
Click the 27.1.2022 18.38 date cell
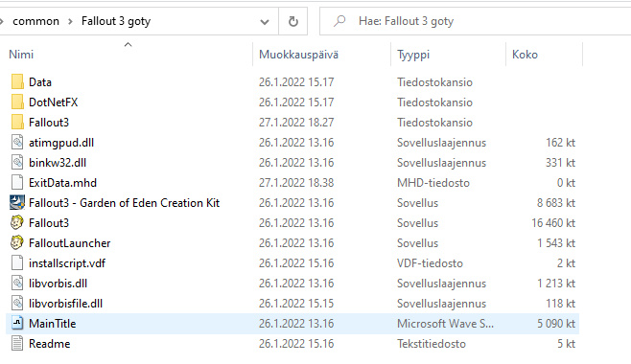pyautogui.click(x=296, y=182)
